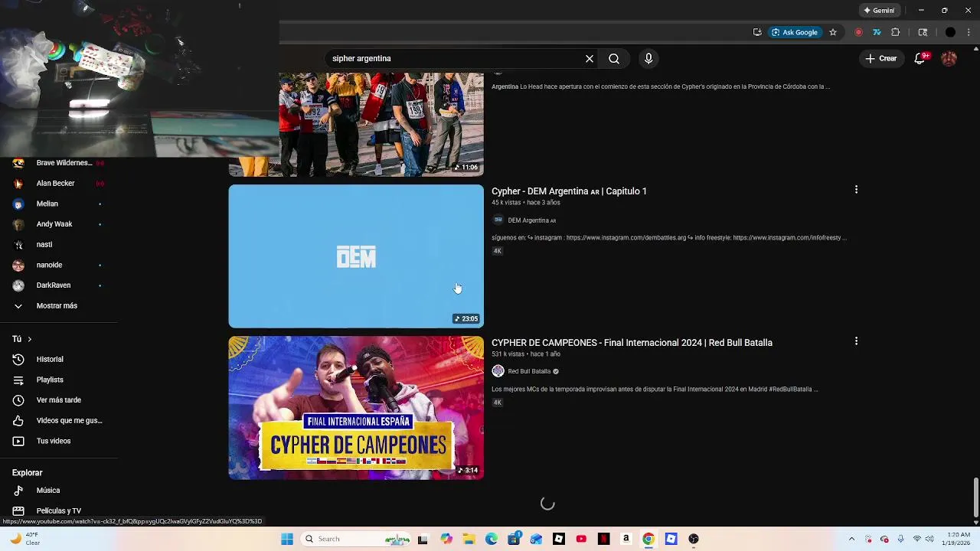This screenshot has height=551, width=980.
Task: Open CYPHER DE CAMPEONES Final Internacional 2024 title
Action: (x=632, y=343)
